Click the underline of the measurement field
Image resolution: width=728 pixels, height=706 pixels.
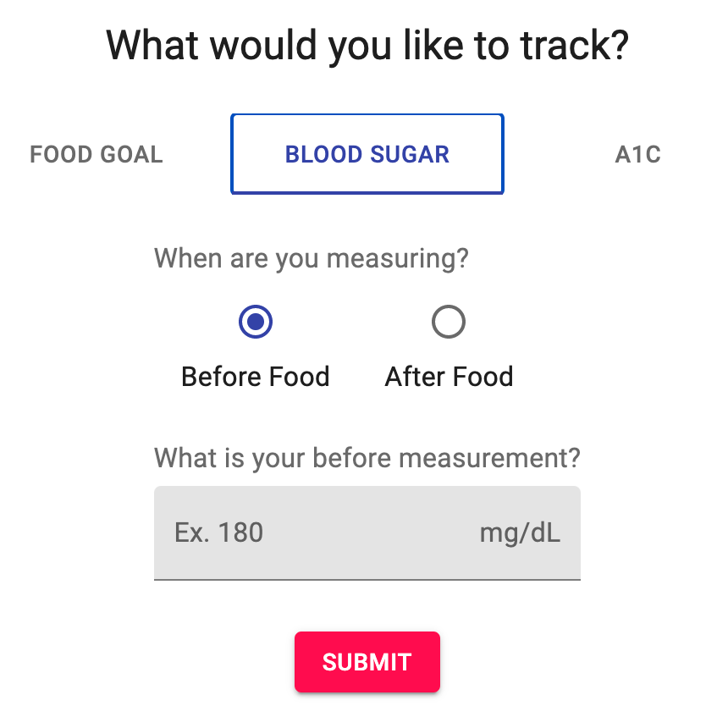(x=367, y=579)
